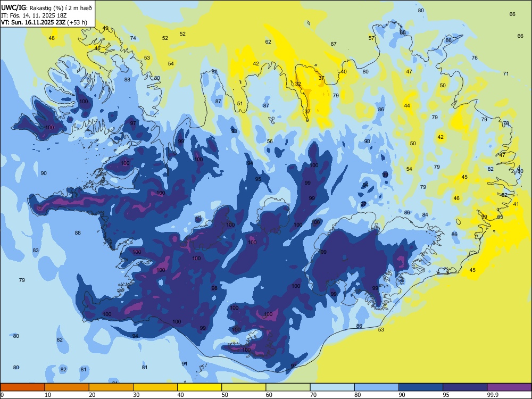The width and height of the screenshot is (532, 399).
Task: Click the '60' legend label
Action: click(269, 395)
